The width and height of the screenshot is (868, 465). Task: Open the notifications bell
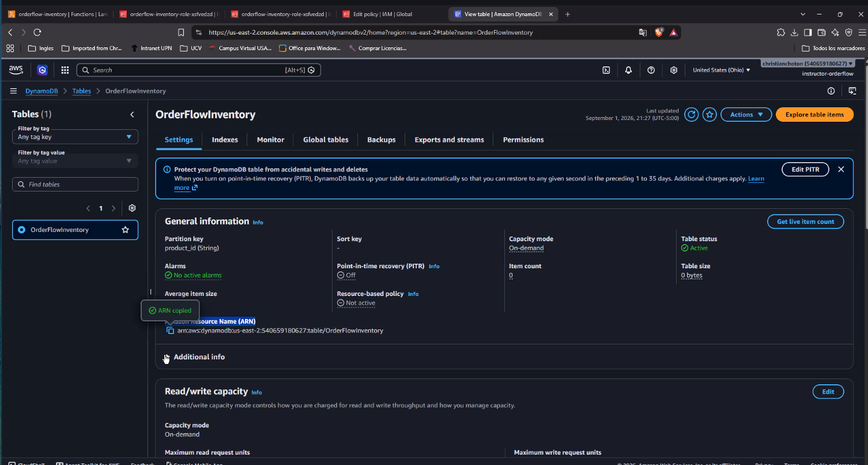pyautogui.click(x=628, y=70)
